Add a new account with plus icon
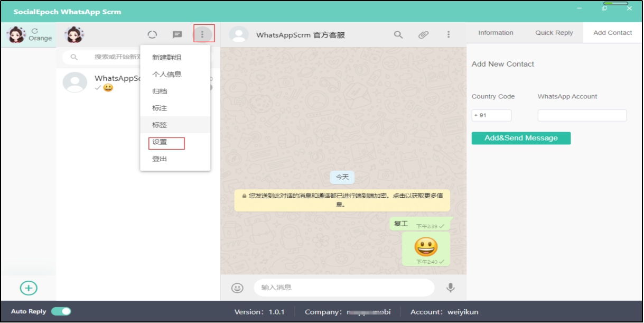644x323 pixels. click(x=29, y=288)
